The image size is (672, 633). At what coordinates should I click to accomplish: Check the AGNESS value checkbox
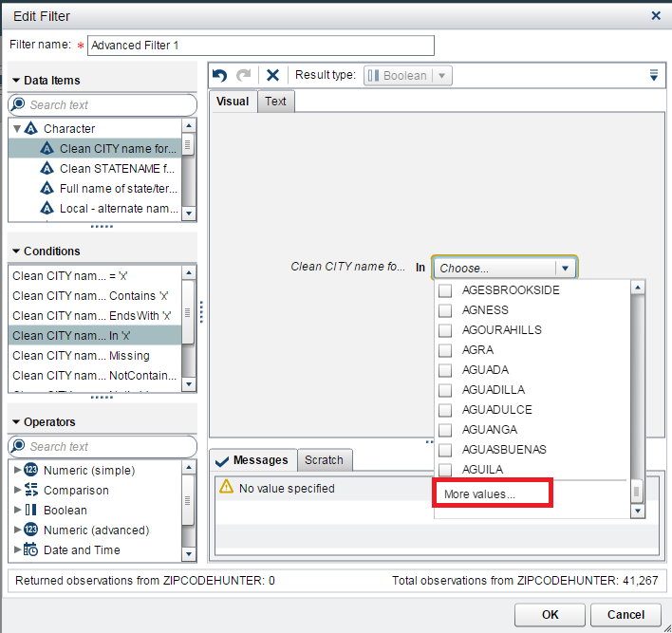tap(444, 310)
